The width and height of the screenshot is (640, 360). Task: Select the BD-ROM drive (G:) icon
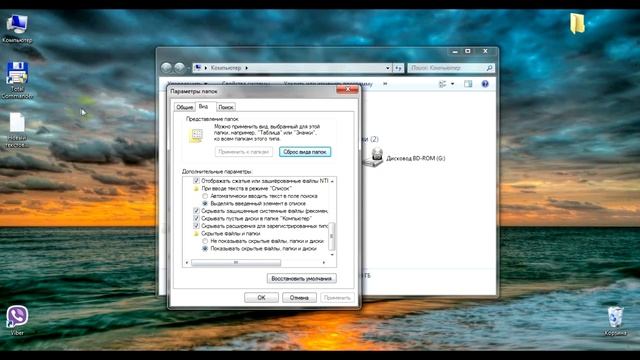pyautogui.click(x=373, y=158)
